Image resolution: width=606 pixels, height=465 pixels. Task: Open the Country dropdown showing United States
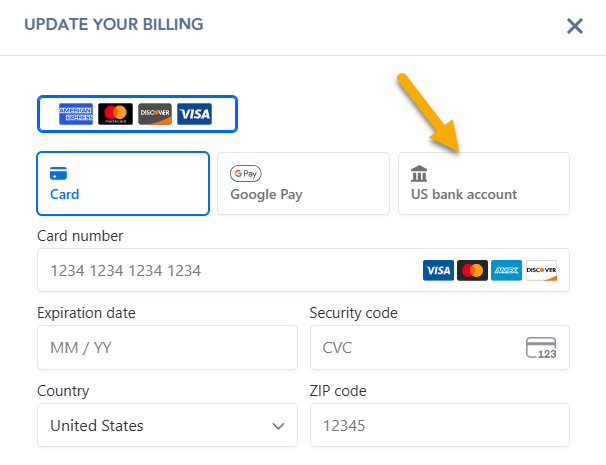[x=167, y=425]
